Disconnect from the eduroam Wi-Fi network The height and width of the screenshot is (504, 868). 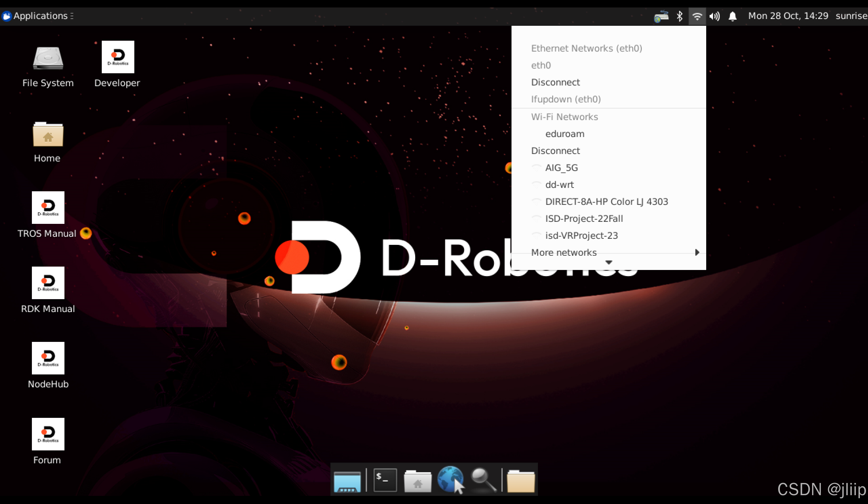[555, 151]
